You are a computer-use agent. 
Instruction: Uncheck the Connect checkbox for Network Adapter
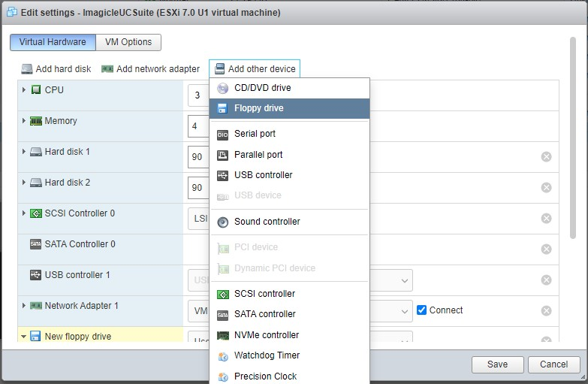[422, 310]
